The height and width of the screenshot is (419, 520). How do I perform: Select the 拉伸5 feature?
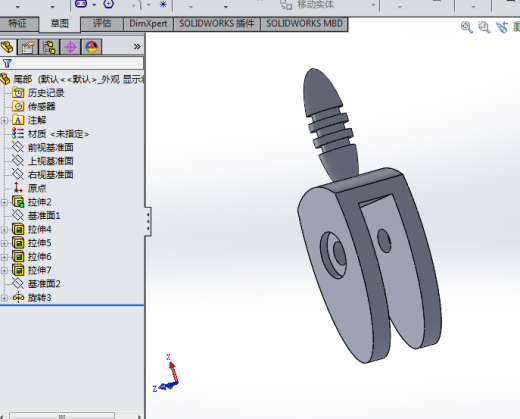39,243
